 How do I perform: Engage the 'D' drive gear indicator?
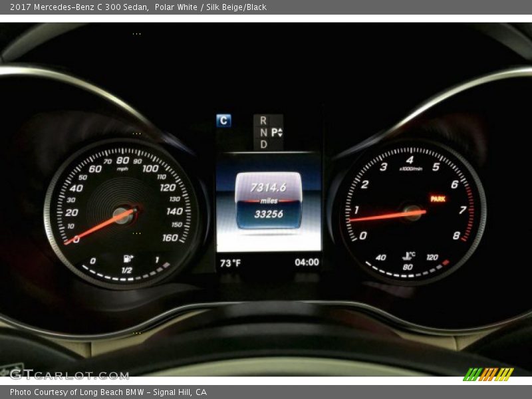point(265,142)
